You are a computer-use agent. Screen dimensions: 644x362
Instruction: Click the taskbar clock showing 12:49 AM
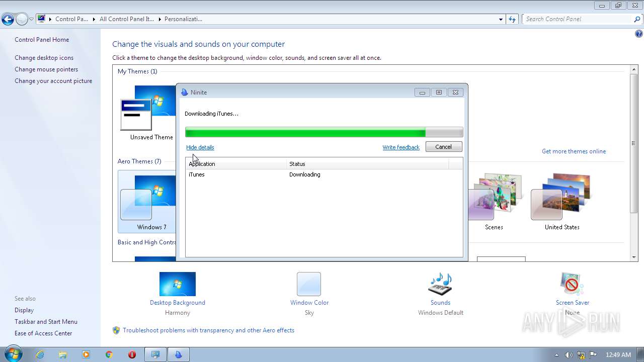click(618, 354)
